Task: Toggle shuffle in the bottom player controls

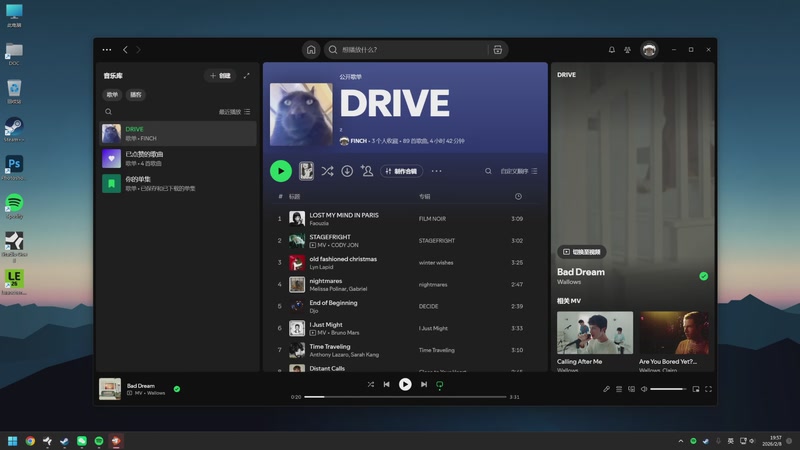Action: [x=370, y=384]
